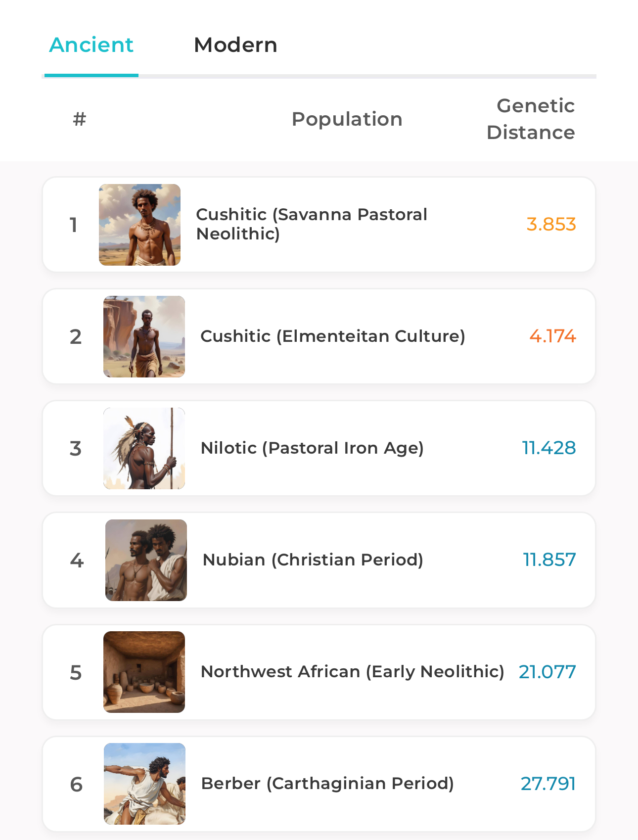The width and height of the screenshot is (638, 840).
Task: Click the Elmenteitan Culture portrait image
Action: [x=144, y=337]
